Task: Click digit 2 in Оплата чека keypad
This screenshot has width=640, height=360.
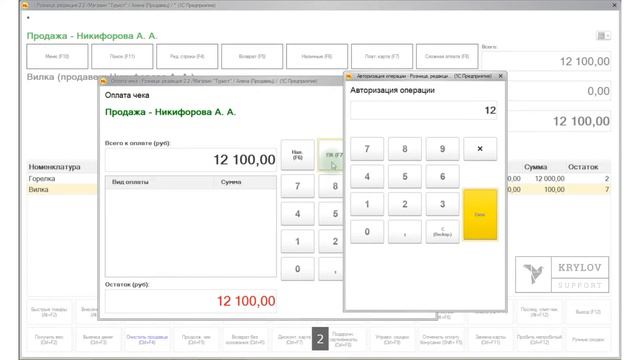Action: (331, 242)
